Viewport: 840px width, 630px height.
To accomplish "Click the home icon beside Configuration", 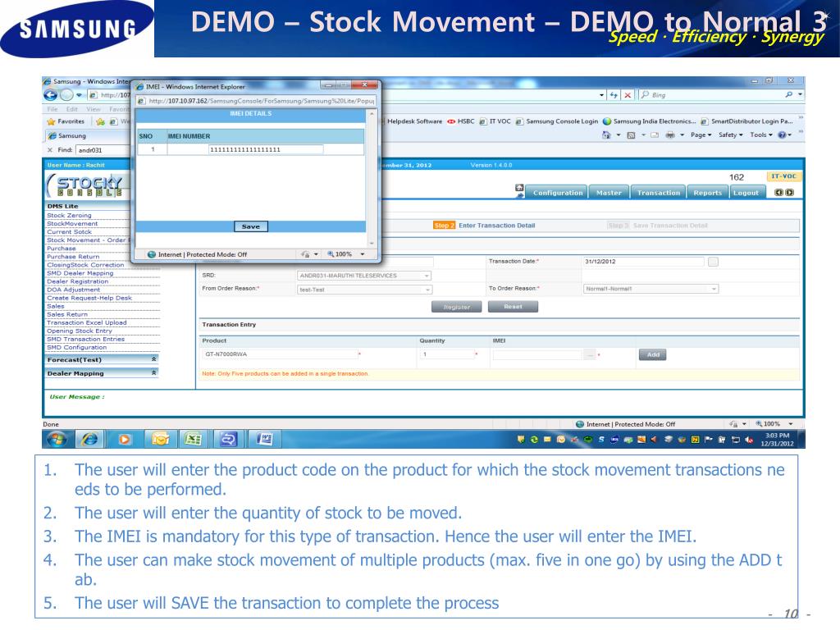I will (519, 188).
